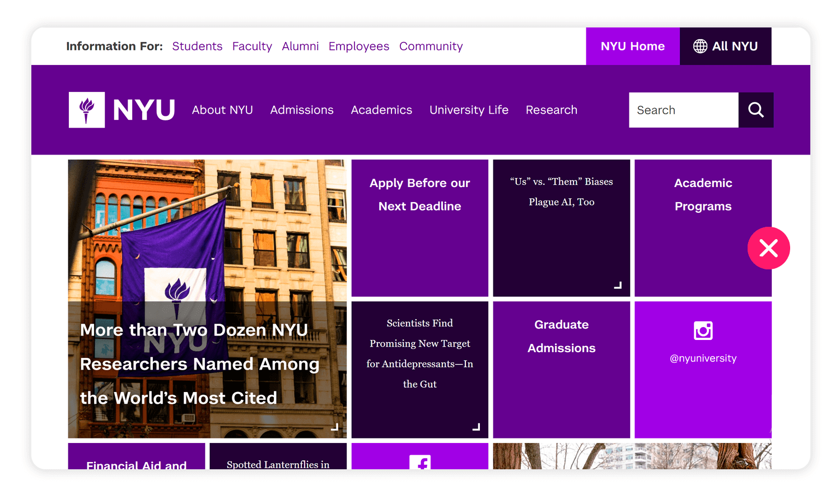Open the About NYU menu

coord(222,110)
